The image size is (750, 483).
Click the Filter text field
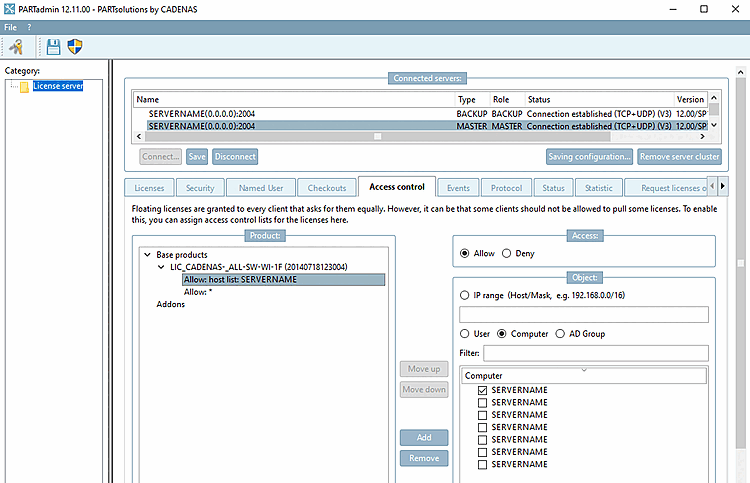pyautogui.click(x=596, y=353)
